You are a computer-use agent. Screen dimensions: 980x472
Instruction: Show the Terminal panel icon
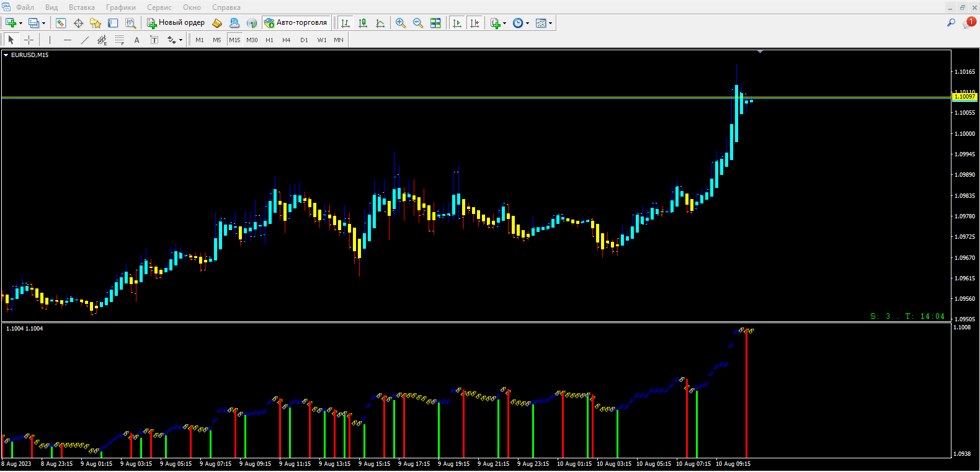coord(113,23)
